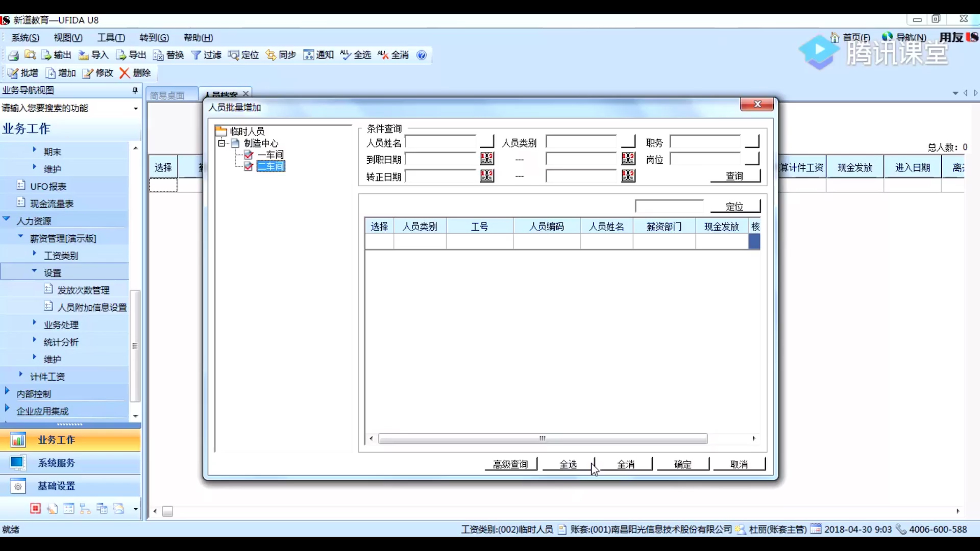Screen dimensions: 980x551
Task: Click the 输出 toolbar button
Action: (x=56, y=55)
